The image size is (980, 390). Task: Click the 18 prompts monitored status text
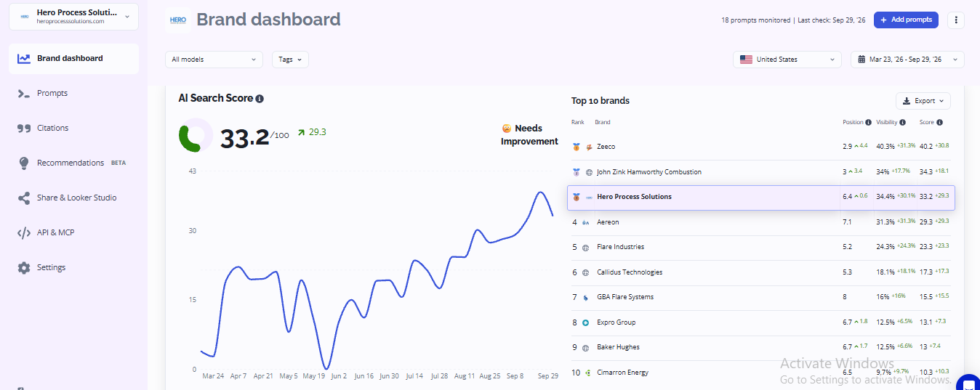click(x=755, y=20)
